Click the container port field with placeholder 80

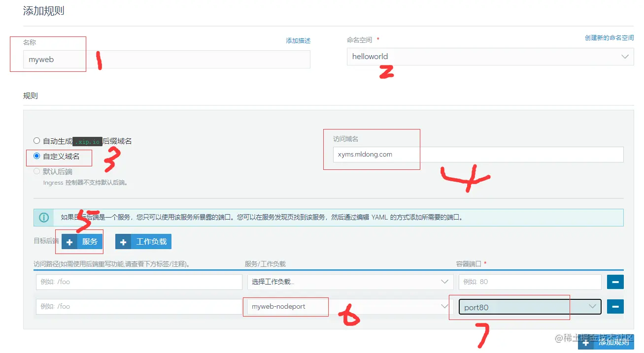point(530,282)
